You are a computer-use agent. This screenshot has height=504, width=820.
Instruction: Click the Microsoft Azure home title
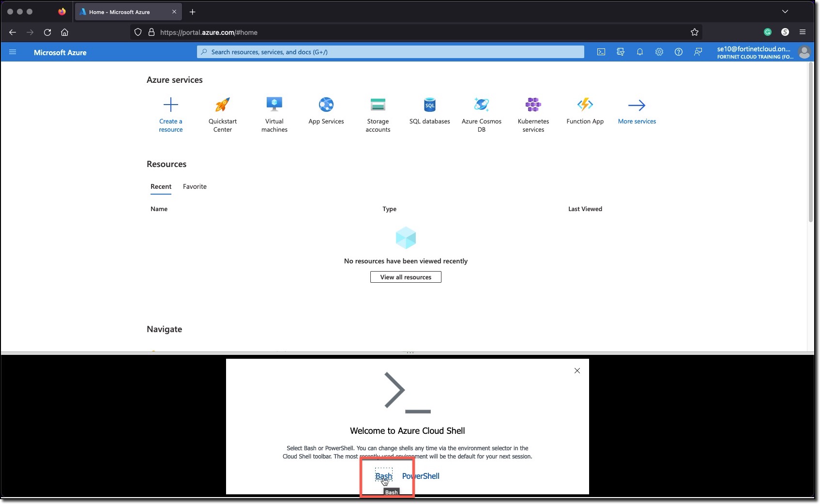(60, 52)
